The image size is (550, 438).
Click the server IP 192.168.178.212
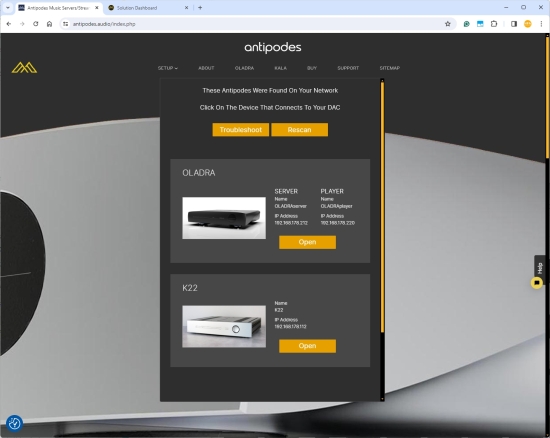coord(291,223)
